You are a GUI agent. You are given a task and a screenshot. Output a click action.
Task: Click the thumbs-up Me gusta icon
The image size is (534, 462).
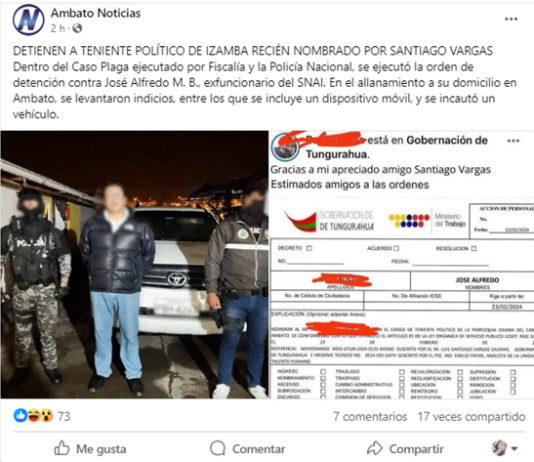(62, 448)
